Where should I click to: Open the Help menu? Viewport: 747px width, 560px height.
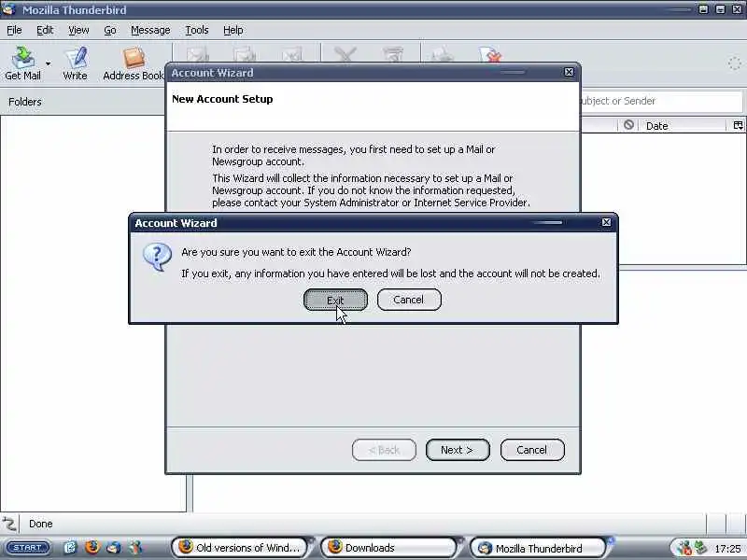[x=233, y=30]
